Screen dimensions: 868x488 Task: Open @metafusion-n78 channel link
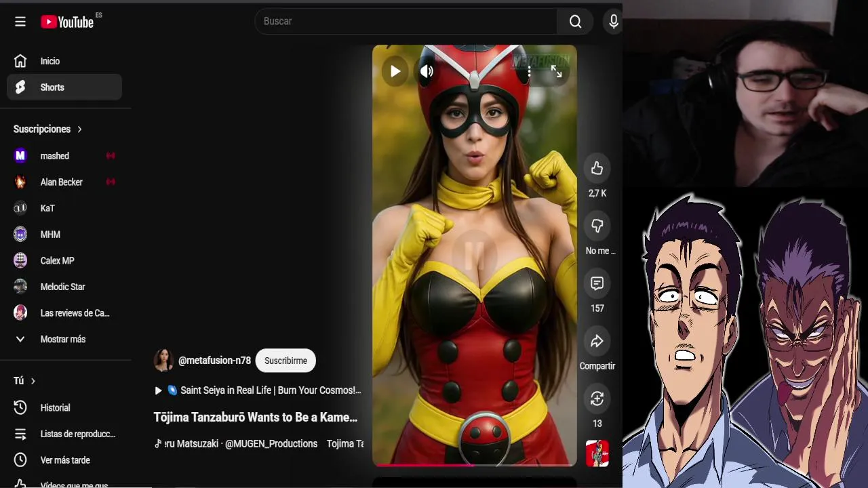pos(214,361)
